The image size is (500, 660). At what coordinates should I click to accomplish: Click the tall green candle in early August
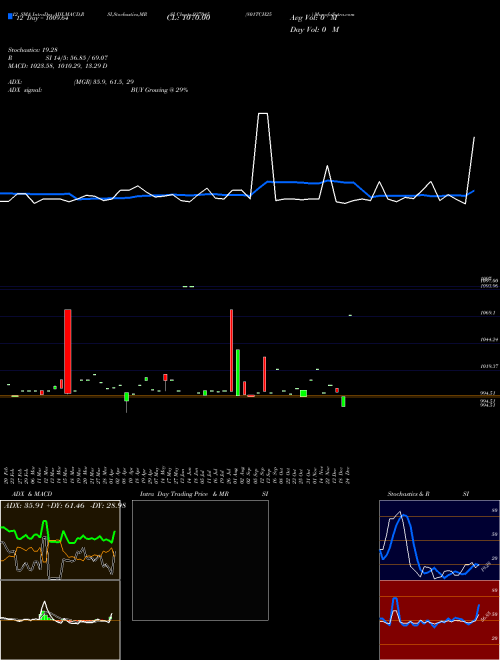238,373
